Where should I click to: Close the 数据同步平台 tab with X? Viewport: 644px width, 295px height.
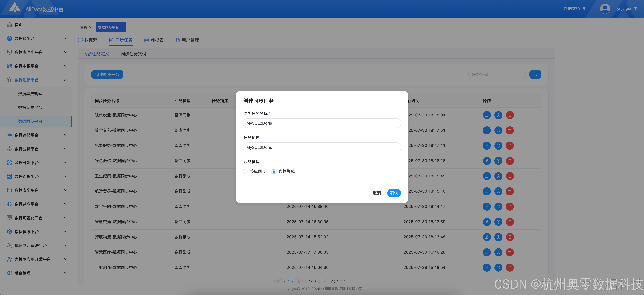click(x=122, y=27)
